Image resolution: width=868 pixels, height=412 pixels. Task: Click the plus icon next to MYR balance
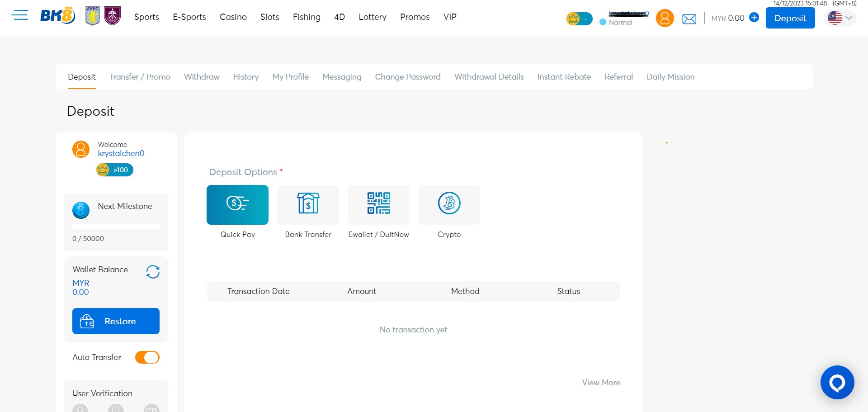point(753,18)
